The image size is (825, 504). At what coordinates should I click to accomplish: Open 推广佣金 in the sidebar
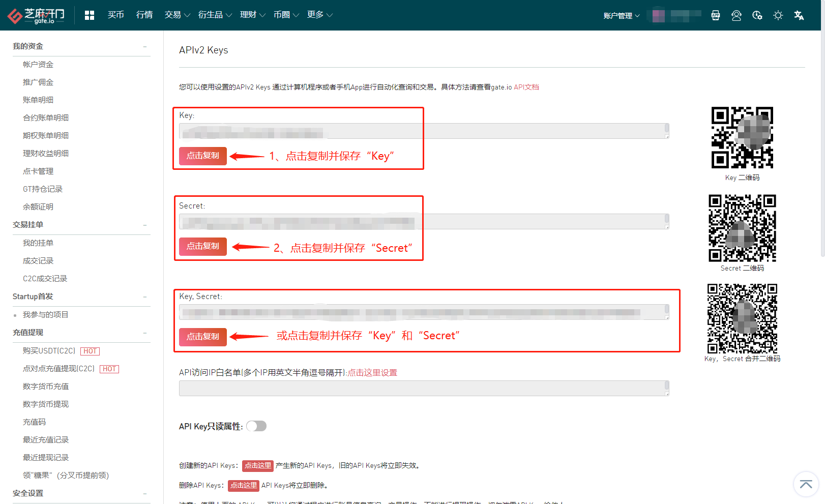38,82
